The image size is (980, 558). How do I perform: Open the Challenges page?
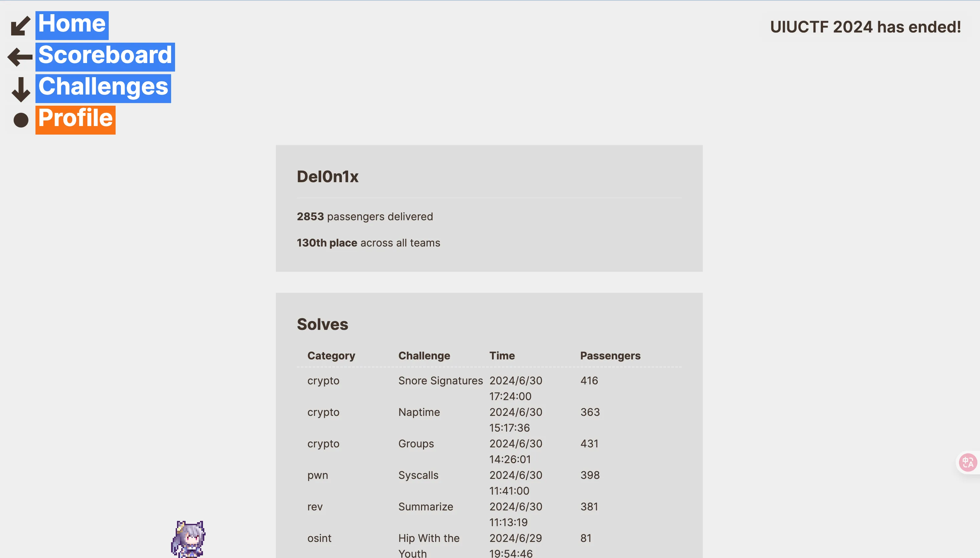[x=103, y=88]
